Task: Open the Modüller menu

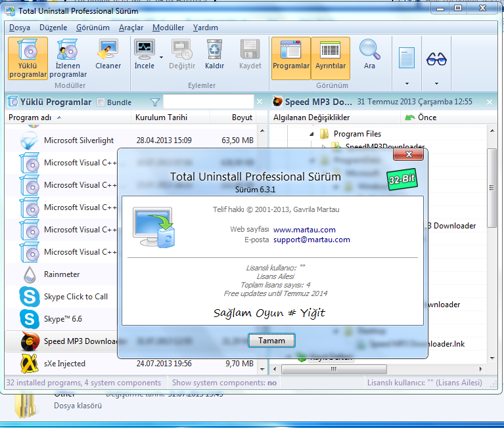Action: pos(168,28)
